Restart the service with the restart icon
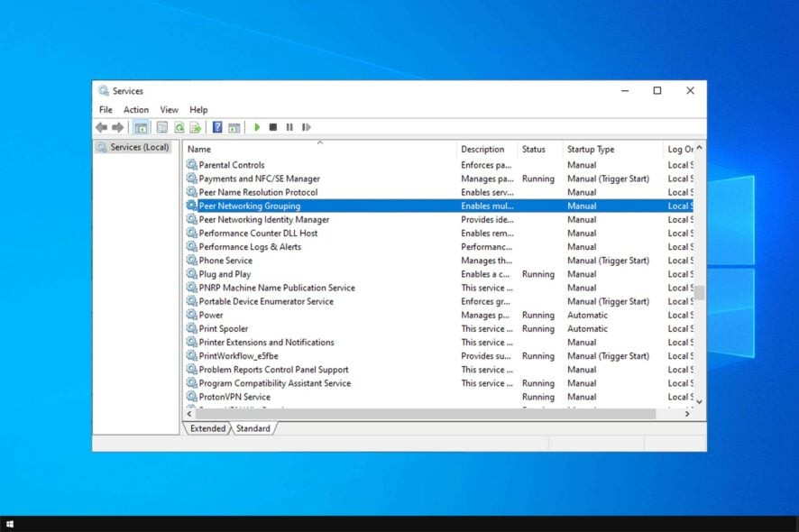 (x=306, y=127)
